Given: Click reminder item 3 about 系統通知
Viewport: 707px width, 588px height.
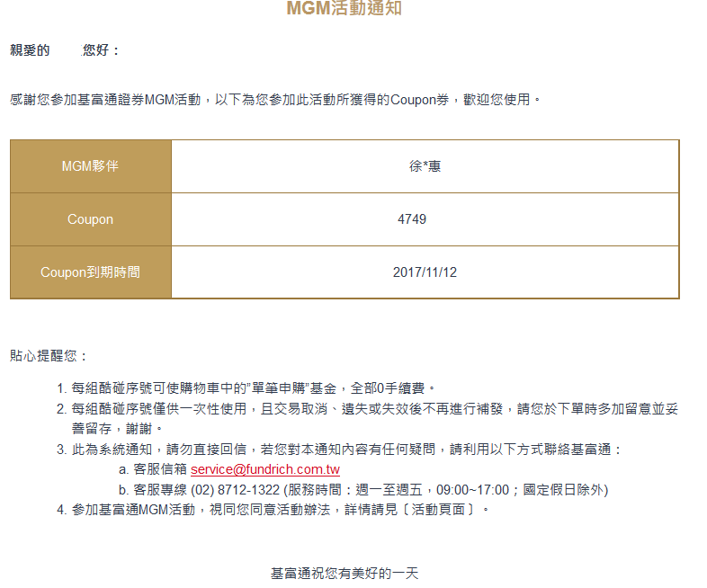Looking at the screenshot, I should point(339,450).
